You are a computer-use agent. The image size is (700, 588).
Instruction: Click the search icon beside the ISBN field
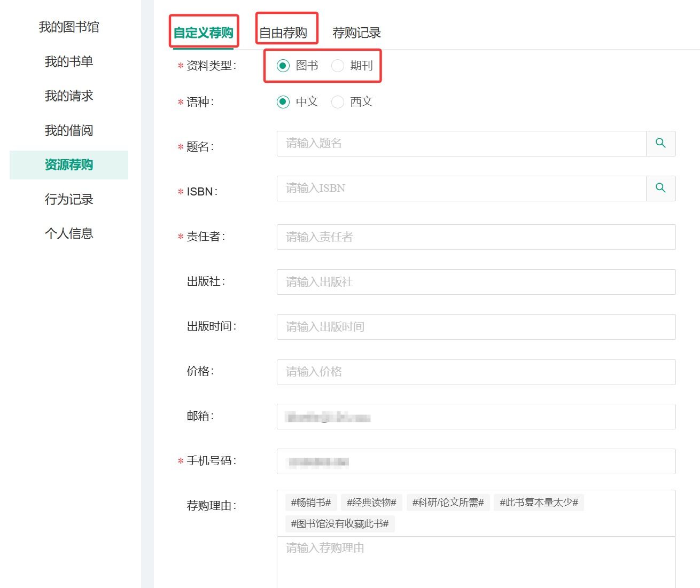coord(660,189)
